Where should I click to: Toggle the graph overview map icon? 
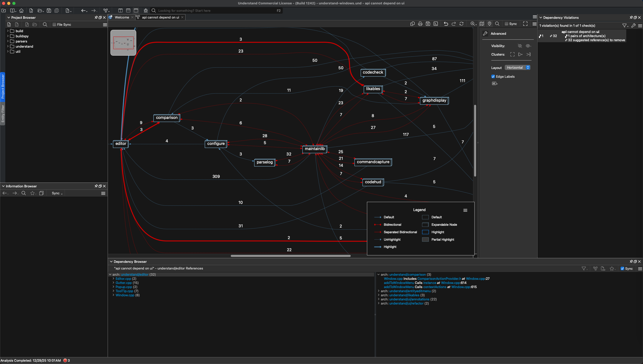pos(482,24)
